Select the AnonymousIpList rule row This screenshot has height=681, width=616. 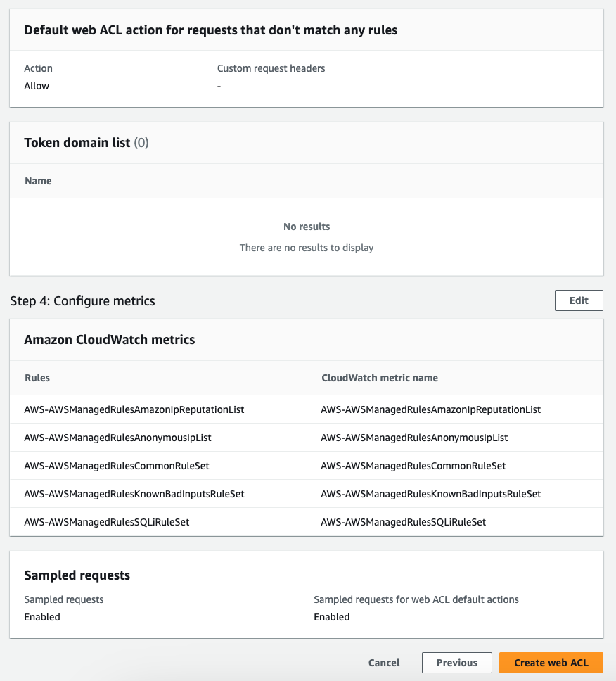click(x=307, y=438)
